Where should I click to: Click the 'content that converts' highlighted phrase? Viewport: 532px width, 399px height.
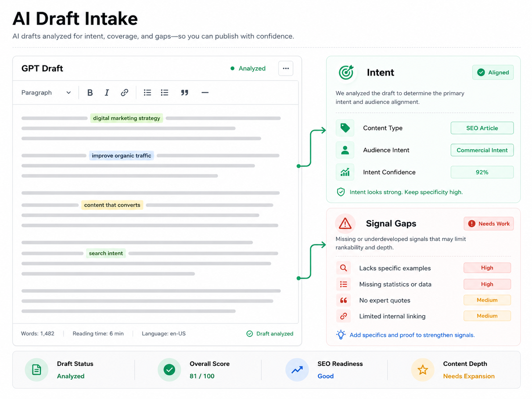pos(112,205)
